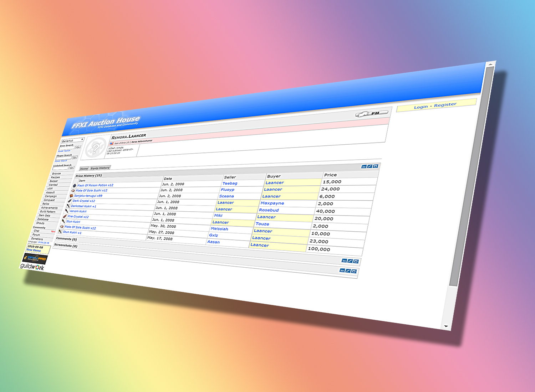Expand the Comments (0) section
This screenshot has width=535, height=392.
tap(66, 239)
